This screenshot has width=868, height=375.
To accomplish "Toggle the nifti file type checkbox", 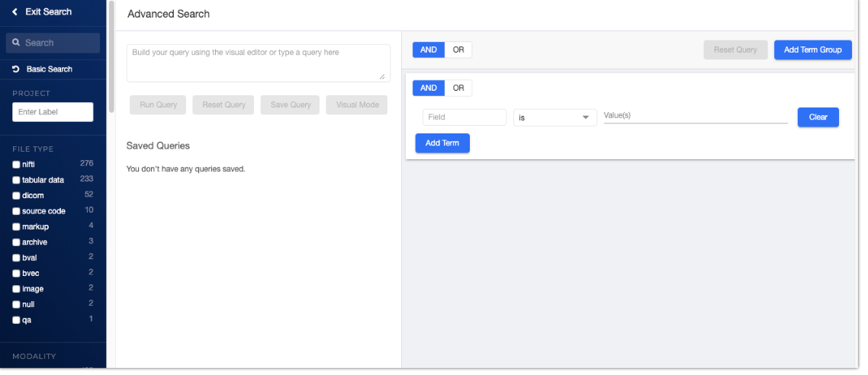I will click(16, 165).
